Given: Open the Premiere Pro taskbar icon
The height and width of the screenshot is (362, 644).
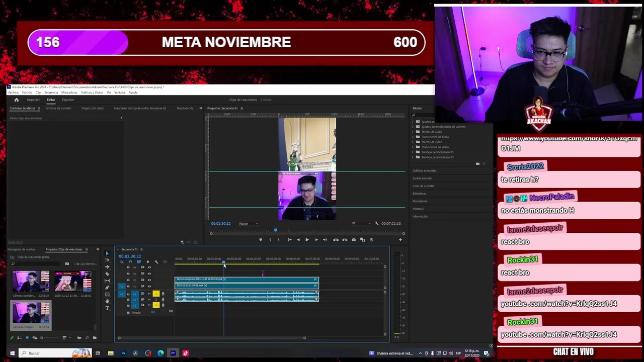Looking at the screenshot, I should tap(173, 353).
